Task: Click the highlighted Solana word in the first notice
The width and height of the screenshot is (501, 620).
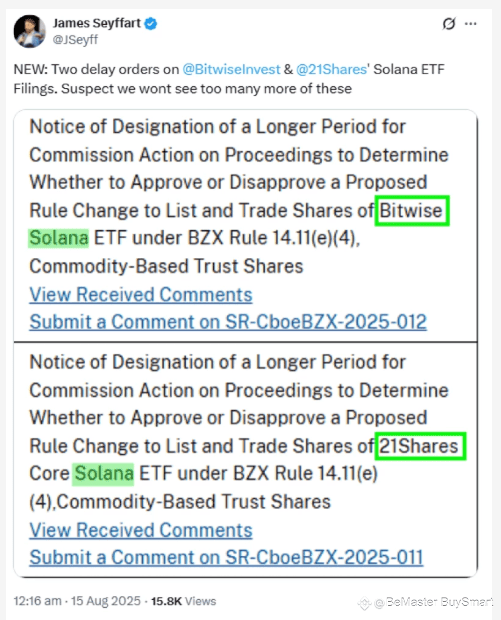Action: pyautogui.click(x=59, y=238)
